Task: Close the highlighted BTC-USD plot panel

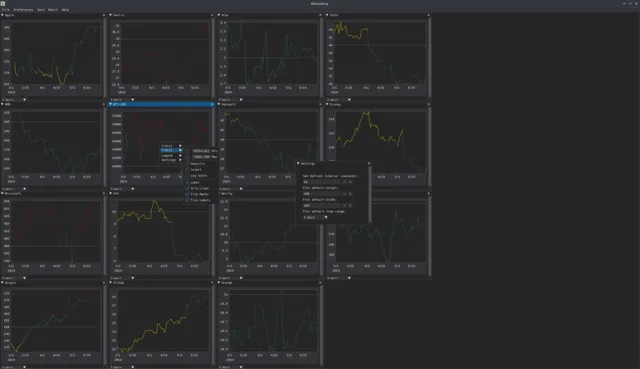Action: (212, 104)
